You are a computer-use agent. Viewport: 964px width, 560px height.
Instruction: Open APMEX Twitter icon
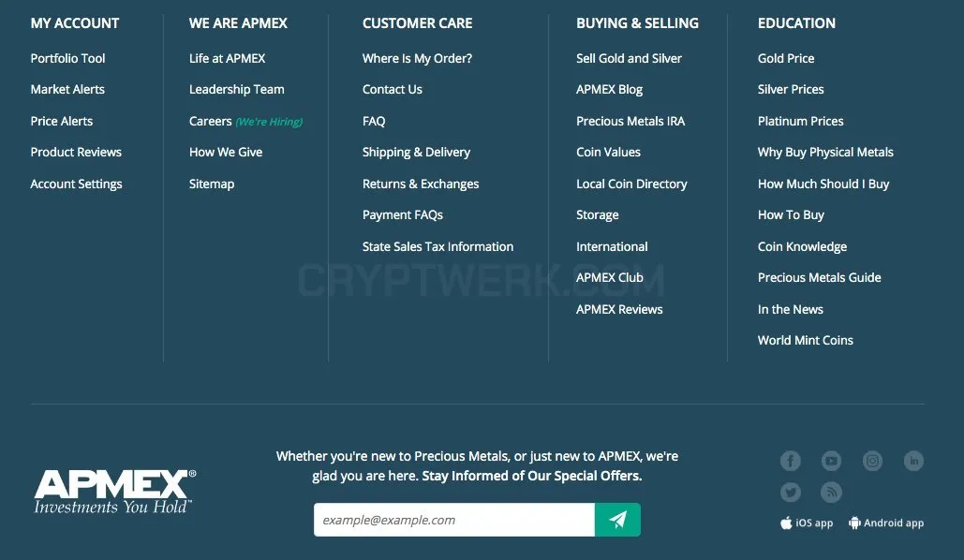pyautogui.click(x=790, y=492)
